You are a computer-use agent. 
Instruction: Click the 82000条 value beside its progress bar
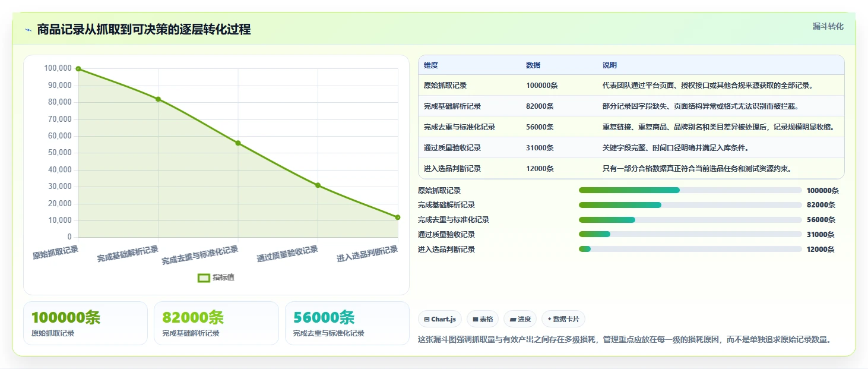821,205
